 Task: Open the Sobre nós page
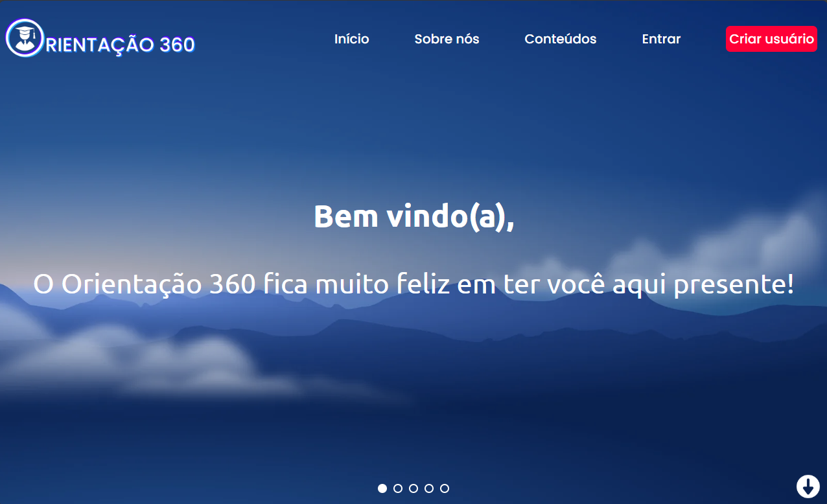(x=447, y=39)
